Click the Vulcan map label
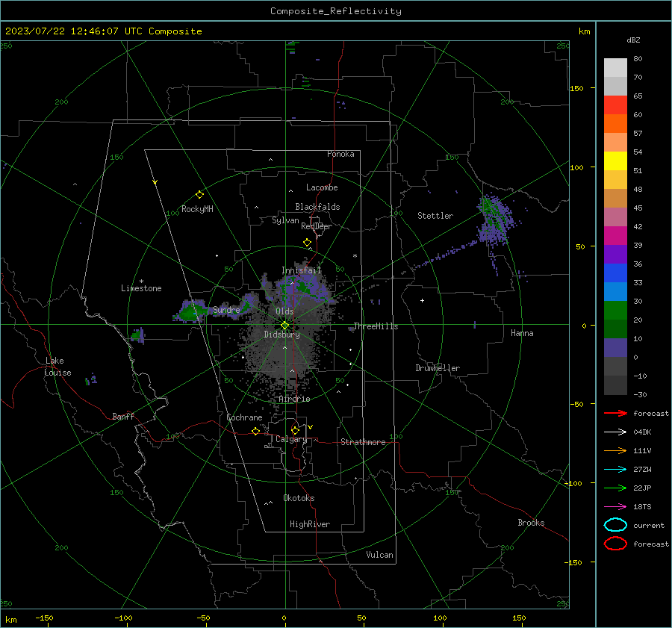This screenshot has width=672, height=628. click(379, 555)
